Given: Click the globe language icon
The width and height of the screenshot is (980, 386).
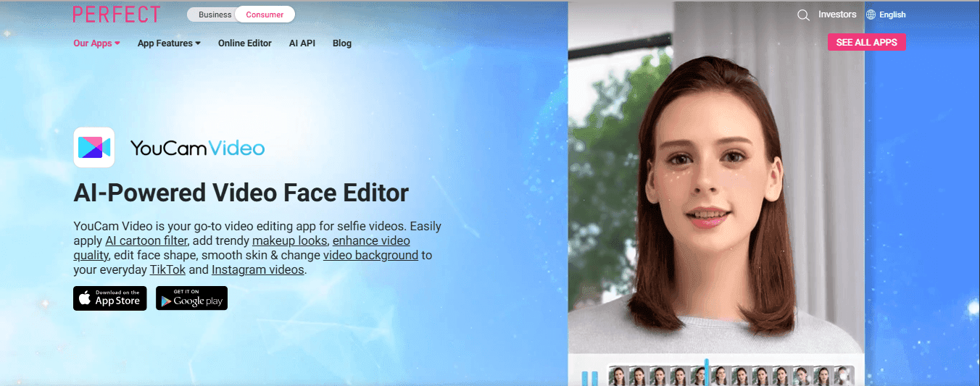Looking at the screenshot, I should 871,14.
